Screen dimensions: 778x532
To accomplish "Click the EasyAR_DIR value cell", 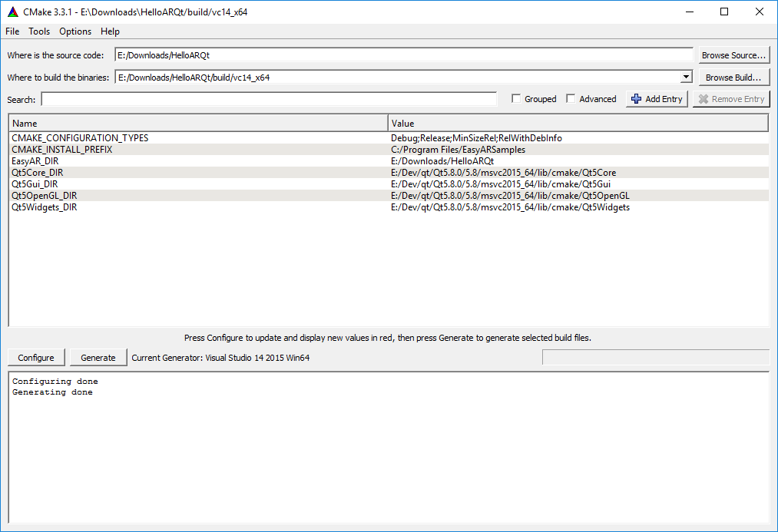I will pyautogui.click(x=442, y=161).
